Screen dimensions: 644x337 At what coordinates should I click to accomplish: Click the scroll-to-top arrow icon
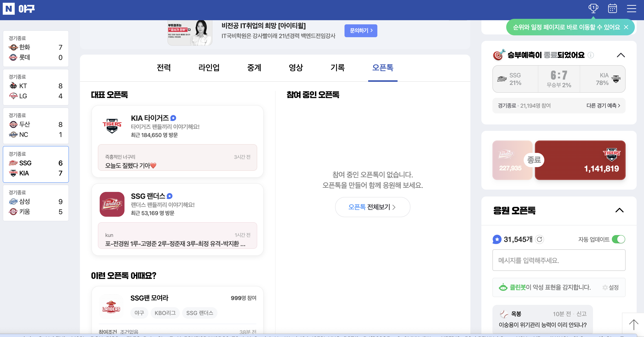click(x=633, y=325)
